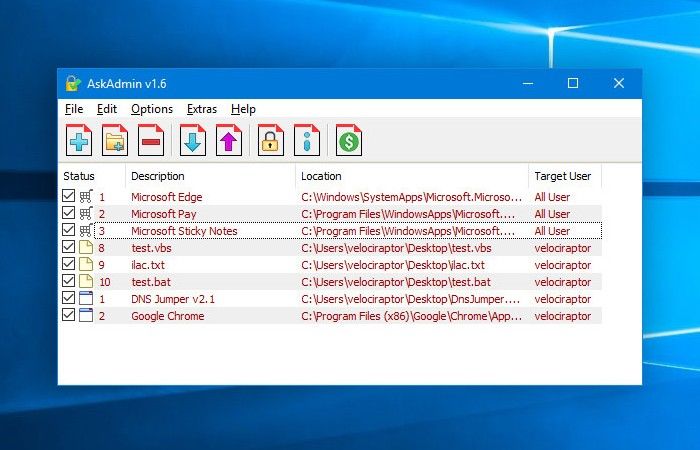
Task: Click the green dollar Donate icon
Action: coord(349,141)
